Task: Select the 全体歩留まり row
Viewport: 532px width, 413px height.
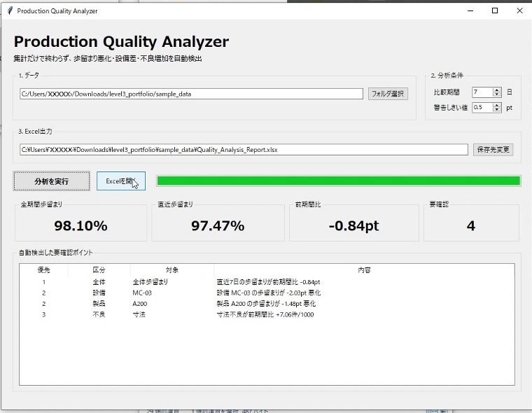Action: 267,282
